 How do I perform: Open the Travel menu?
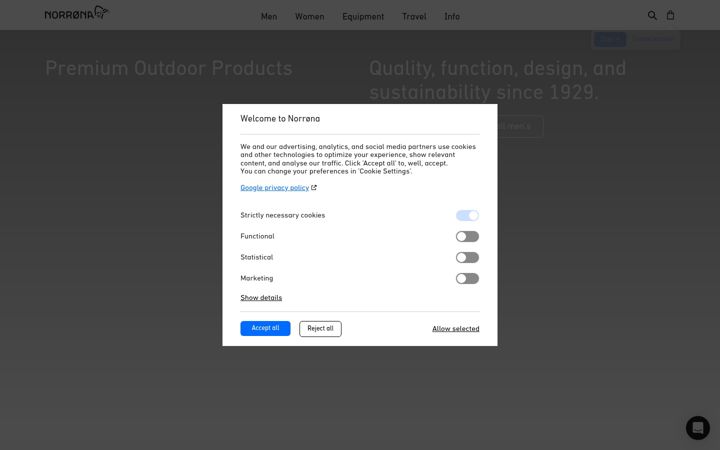tap(414, 17)
